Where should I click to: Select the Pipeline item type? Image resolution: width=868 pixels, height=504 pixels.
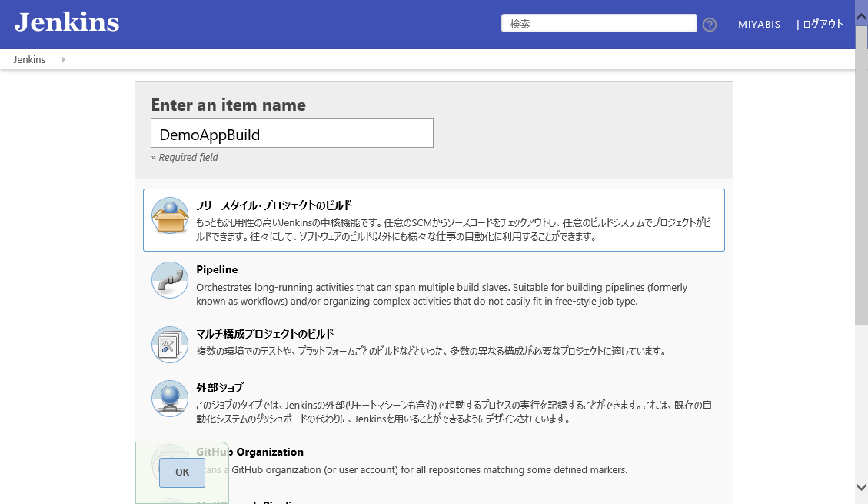click(x=434, y=284)
